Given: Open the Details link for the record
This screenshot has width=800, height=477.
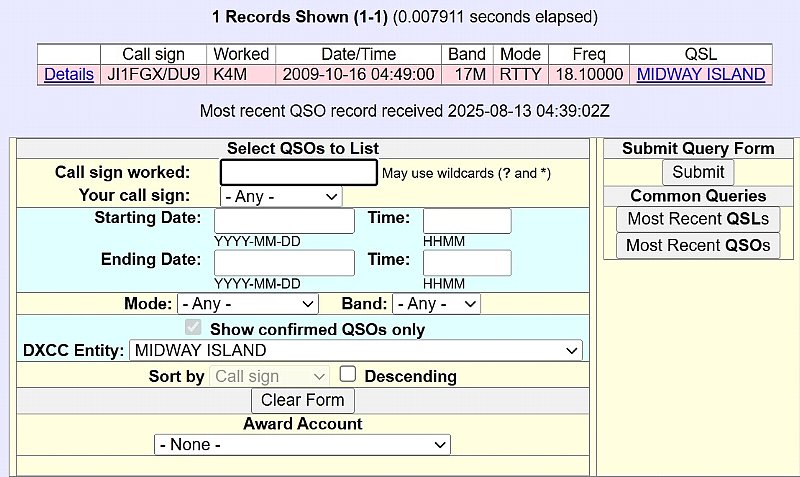Looking at the screenshot, I should coord(69,74).
